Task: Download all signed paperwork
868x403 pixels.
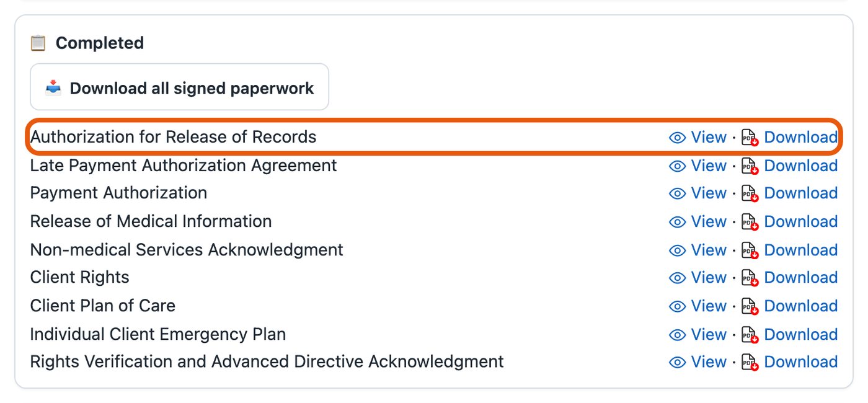Action: (179, 87)
